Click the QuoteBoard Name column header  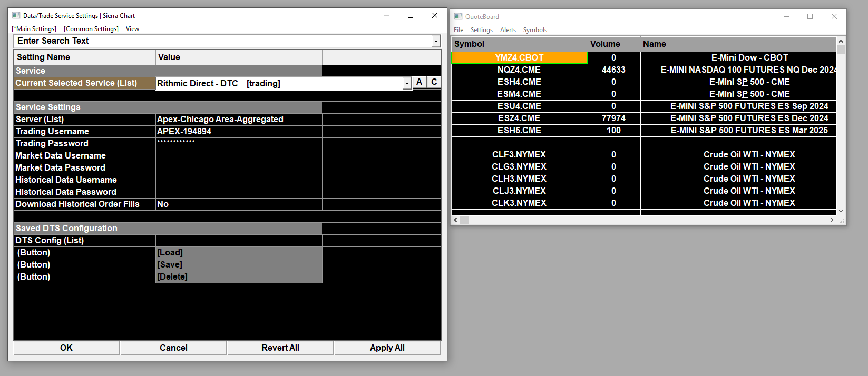[738, 44]
